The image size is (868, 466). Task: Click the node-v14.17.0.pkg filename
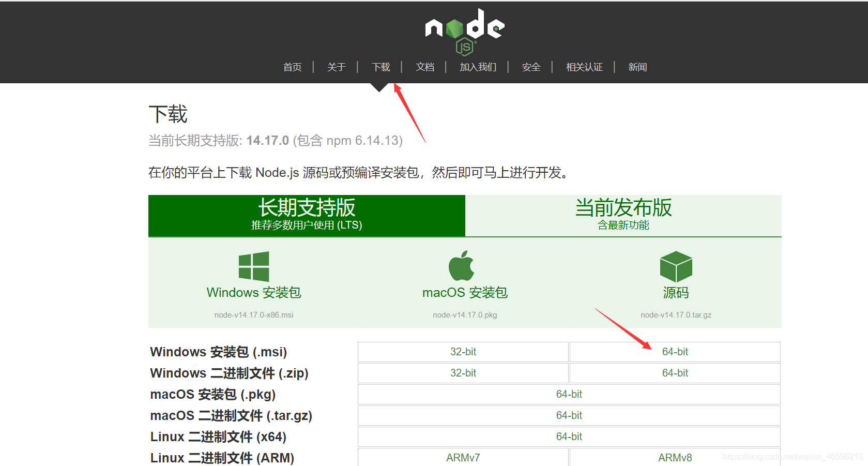pyautogui.click(x=465, y=315)
